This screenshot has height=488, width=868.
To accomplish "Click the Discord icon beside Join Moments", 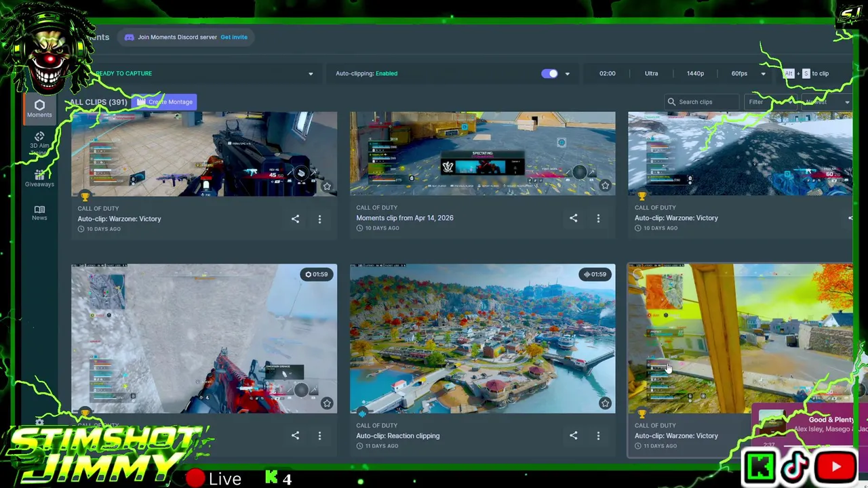I will click(x=129, y=37).
